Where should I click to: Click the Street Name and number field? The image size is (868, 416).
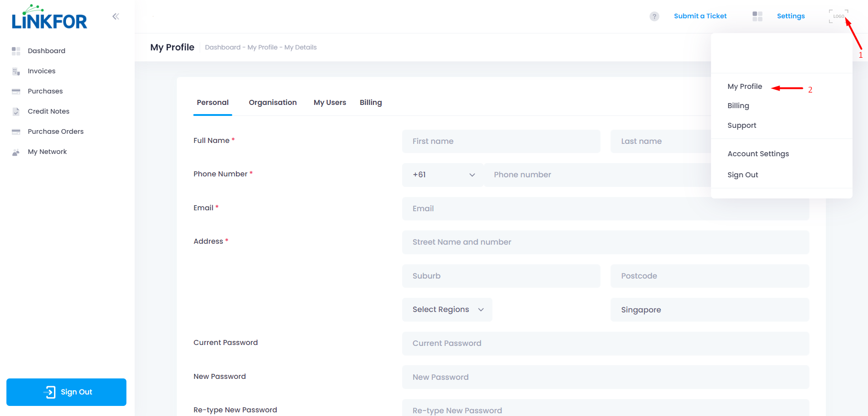[606, 242]
